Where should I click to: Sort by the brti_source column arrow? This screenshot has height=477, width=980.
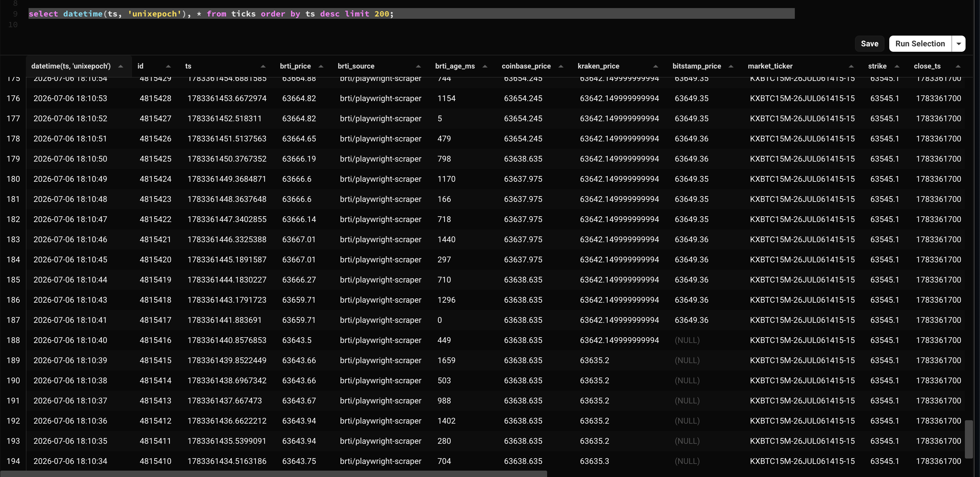point(418,66)
